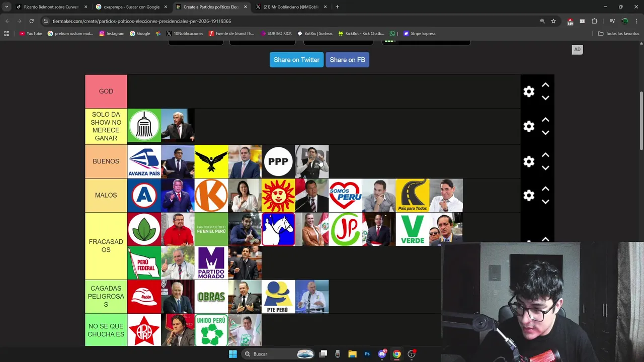Click the green leaf party logo
644x362 pixels.
pyautogui.click(x=144, y=229)
